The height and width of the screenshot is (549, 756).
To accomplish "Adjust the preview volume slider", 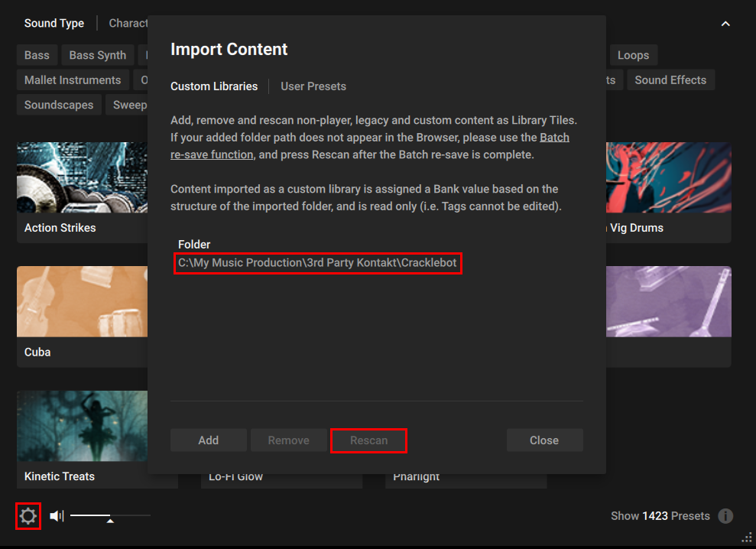I will click(110, 517).
